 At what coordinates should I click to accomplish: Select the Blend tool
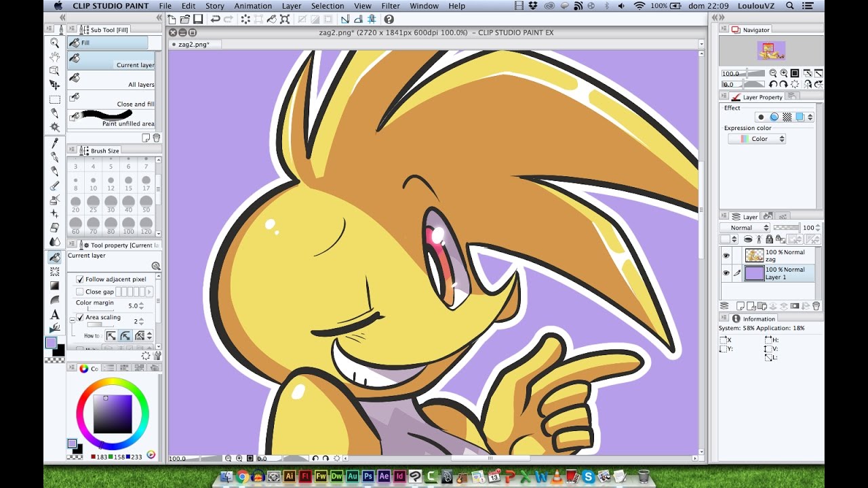tap(55, 241)
